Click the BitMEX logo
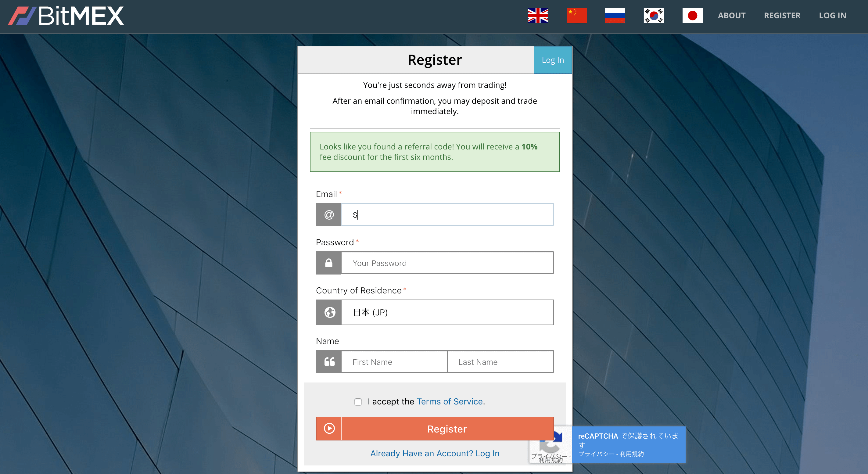Image resolution: width=868 pixels, height=474 pixels. tap(66, 16)
